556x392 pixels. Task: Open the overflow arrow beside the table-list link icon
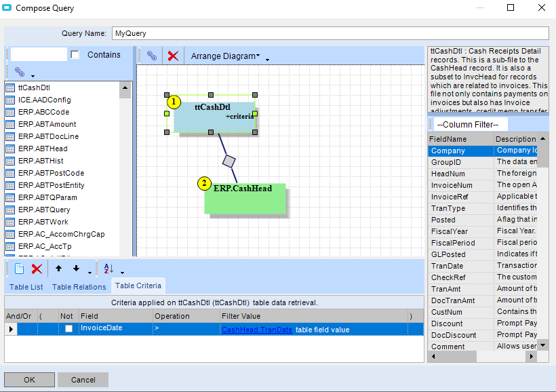point(33,76)
